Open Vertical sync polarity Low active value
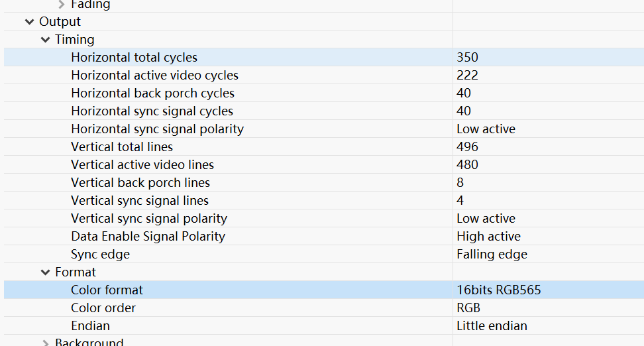Screen dimensions: 644x346 (x=486, y=219)
